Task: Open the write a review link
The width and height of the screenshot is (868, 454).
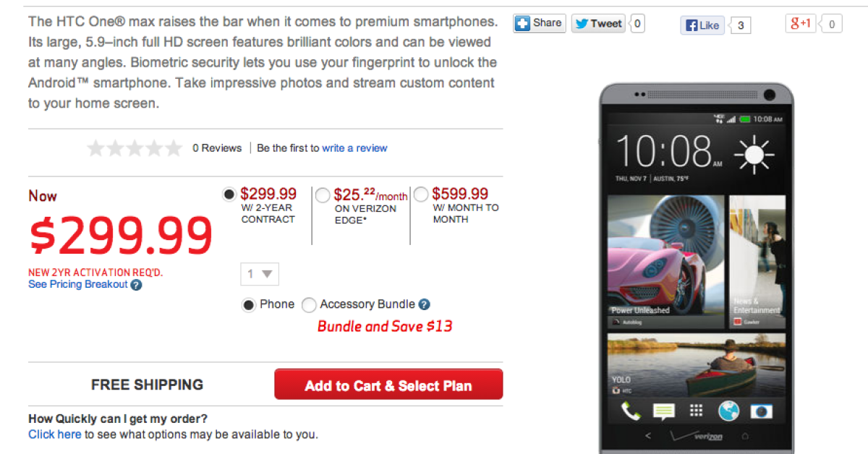Action: 354,148
